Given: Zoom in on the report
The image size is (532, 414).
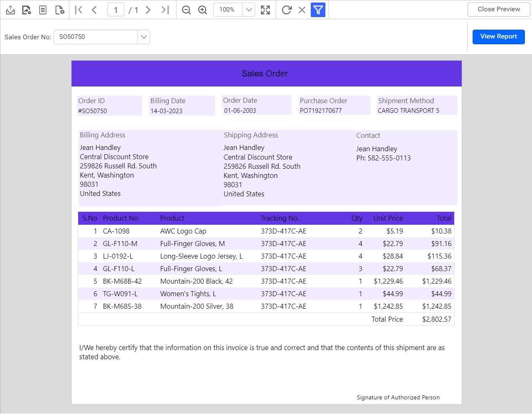Looking at the screenshot, I should (202, 10).
